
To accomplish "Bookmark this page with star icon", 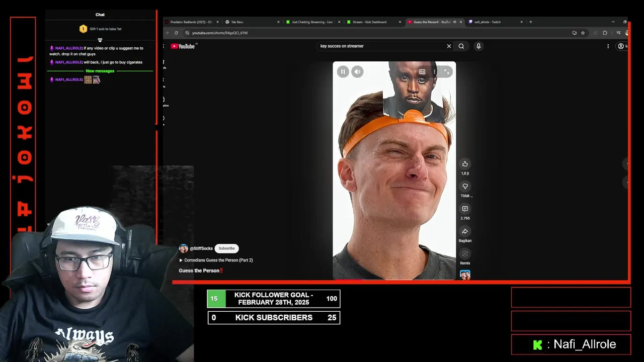I will (x=583, y=33).
